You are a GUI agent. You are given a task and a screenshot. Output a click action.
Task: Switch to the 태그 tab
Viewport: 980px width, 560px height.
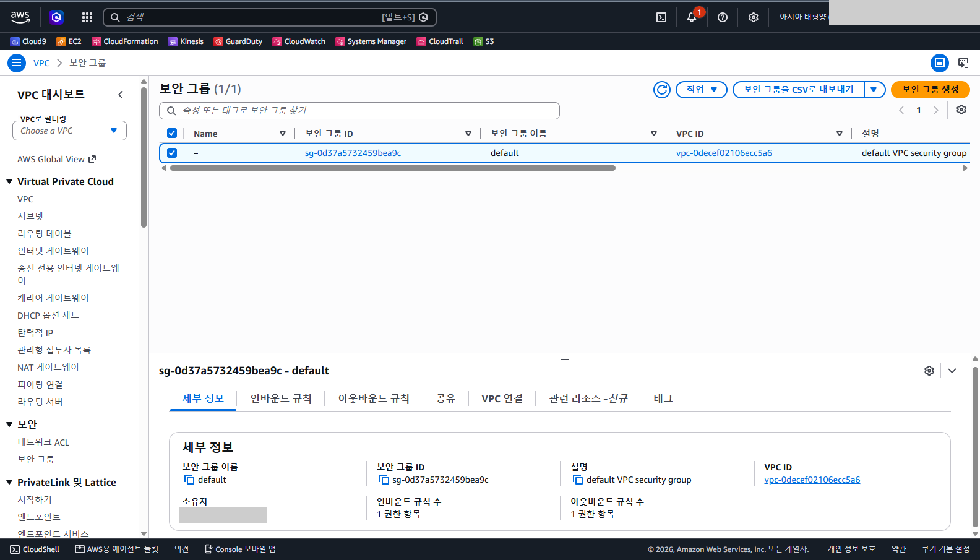point(663,398)
